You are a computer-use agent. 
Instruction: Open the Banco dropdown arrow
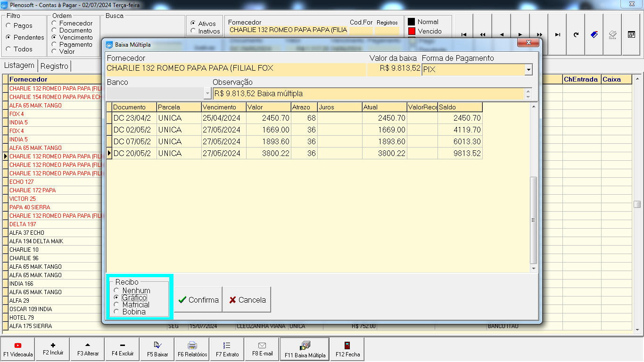tap(207, 93)
